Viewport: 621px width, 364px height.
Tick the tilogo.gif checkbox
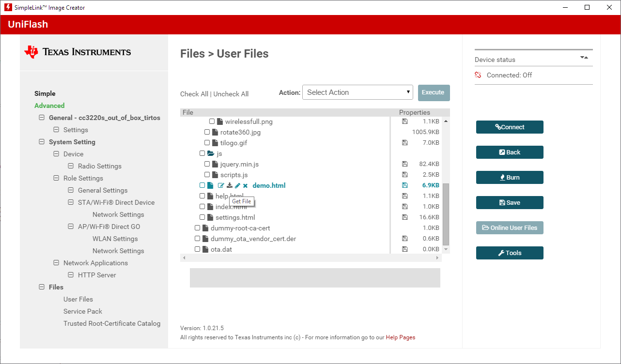click(207, 143)
